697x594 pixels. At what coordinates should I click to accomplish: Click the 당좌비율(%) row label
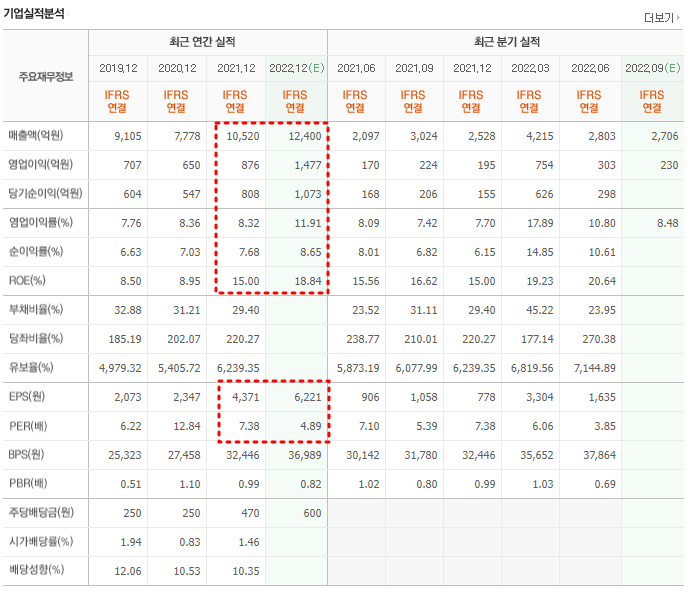(36, 339)
